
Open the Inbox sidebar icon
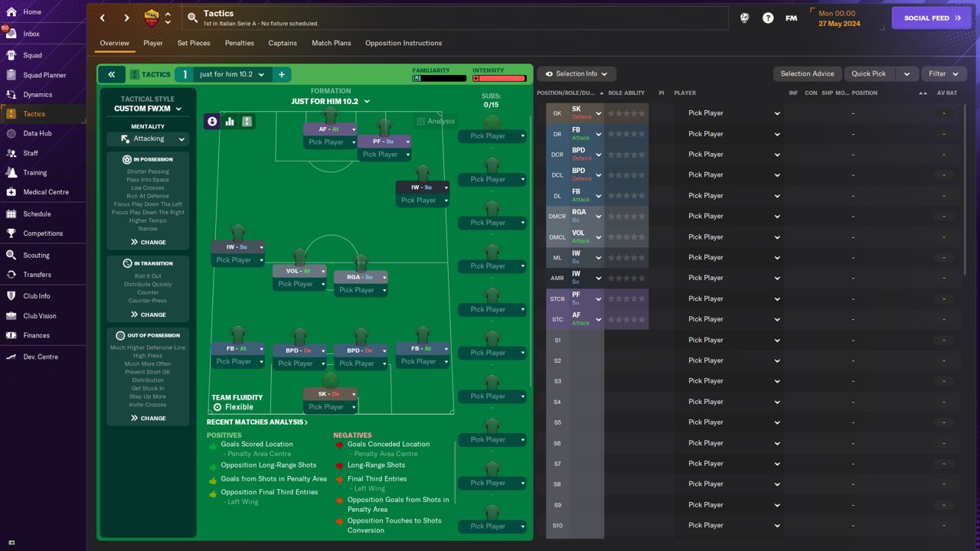pyautogui.click(x=11, y=34)
